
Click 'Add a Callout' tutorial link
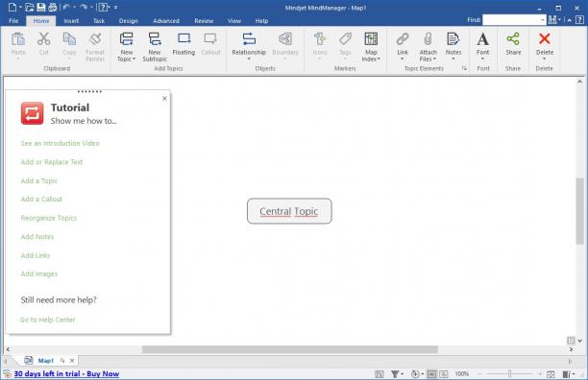tap(41, 200)
